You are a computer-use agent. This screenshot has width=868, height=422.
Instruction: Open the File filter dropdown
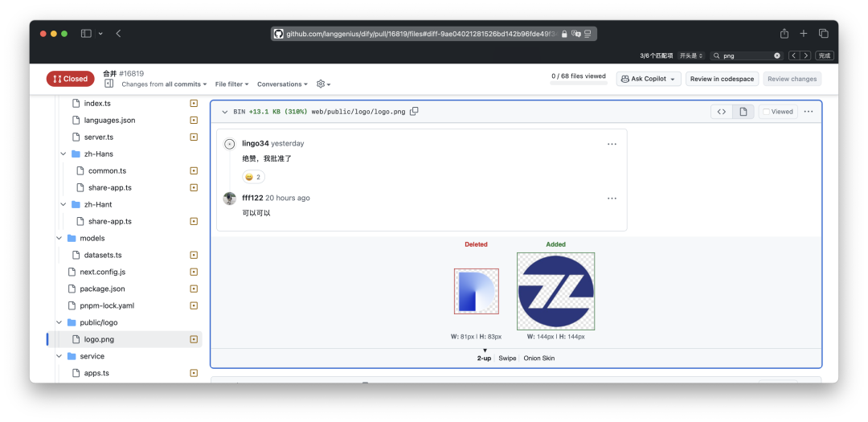coord(231,84)
